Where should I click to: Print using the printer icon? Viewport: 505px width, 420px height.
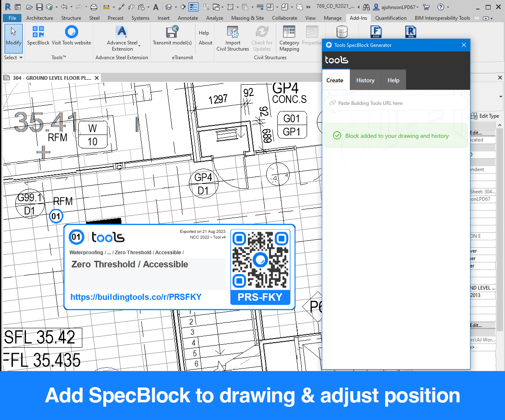[x=94, y=7]
